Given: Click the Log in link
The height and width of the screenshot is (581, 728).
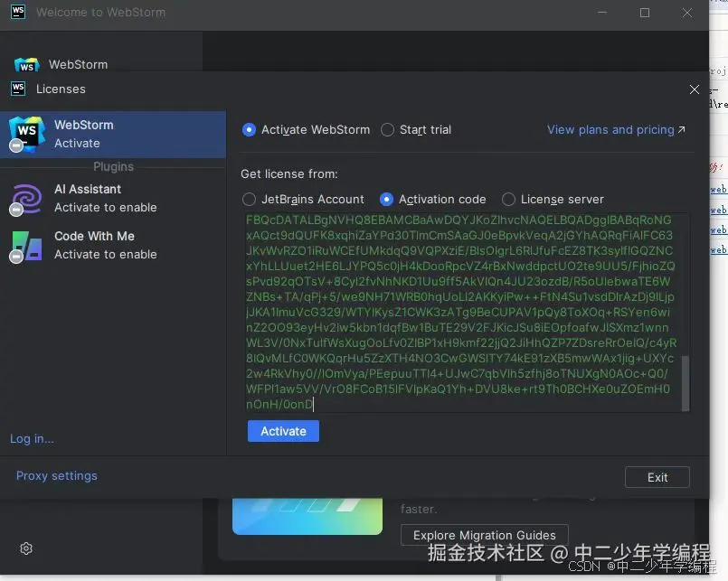Looking at the screenshot, I should click(31, 439).
